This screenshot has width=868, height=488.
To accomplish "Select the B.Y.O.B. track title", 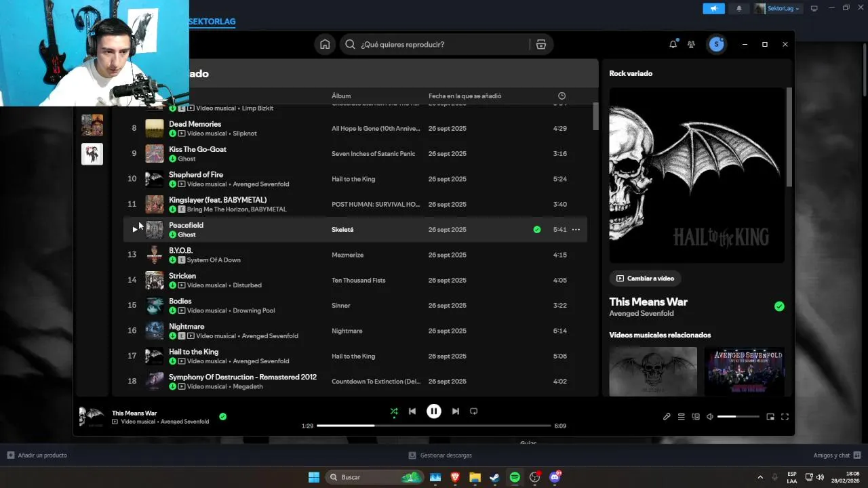I will pos(180,251).
